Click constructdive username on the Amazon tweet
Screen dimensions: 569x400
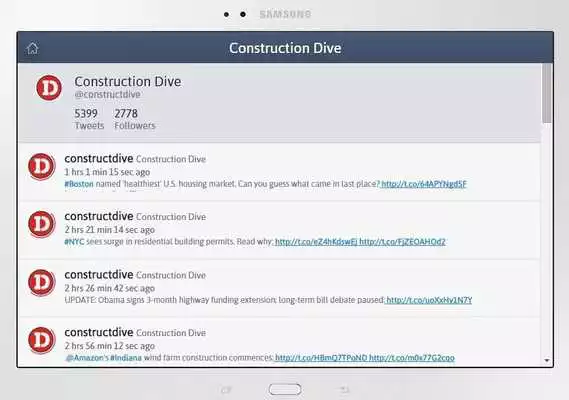tap(99, 332)
